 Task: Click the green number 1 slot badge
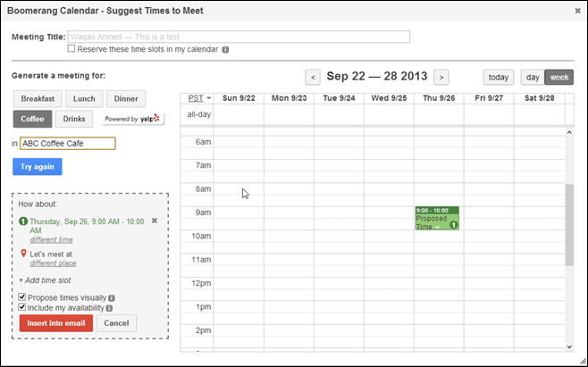pyautogui.click(x=23, y=221)
